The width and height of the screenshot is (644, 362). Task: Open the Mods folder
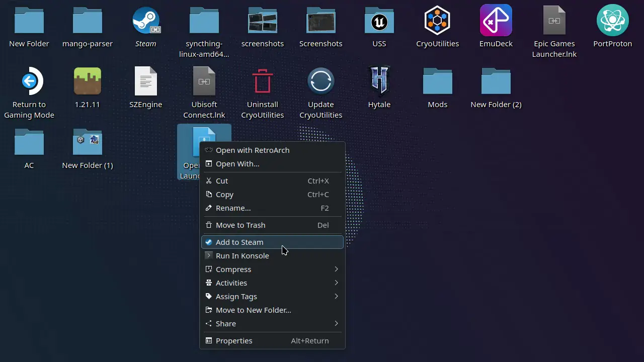coord(437,80)
